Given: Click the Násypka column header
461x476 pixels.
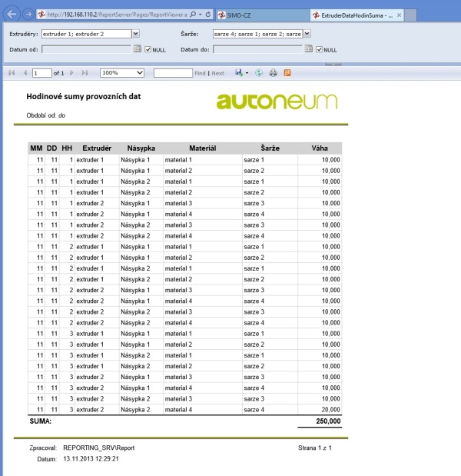Looking at the screenshot, I should [141, 148].
